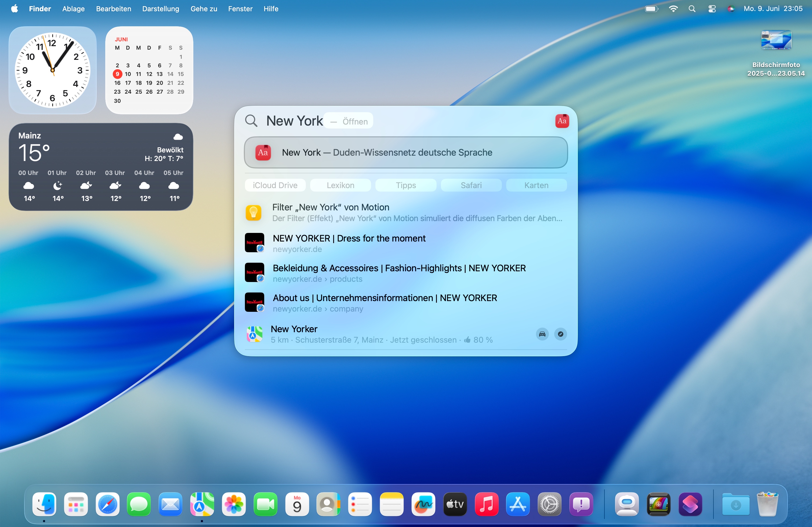
Task: Open the Gehe zu menu
Action: [204, 9]
